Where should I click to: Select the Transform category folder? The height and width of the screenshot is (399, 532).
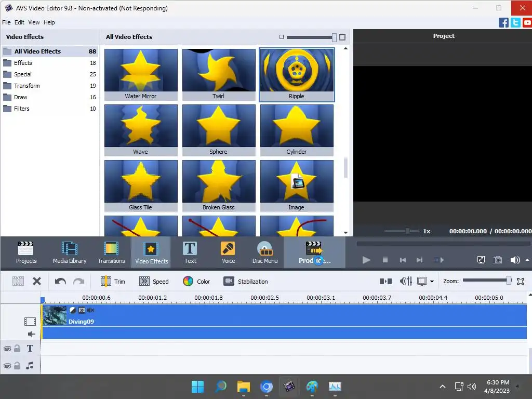coord(49,86)
